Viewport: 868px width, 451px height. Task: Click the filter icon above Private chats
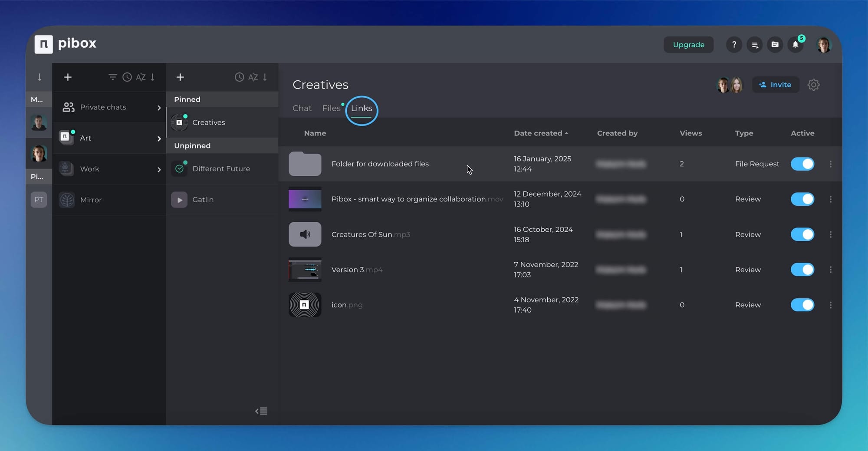click(113, 77)
